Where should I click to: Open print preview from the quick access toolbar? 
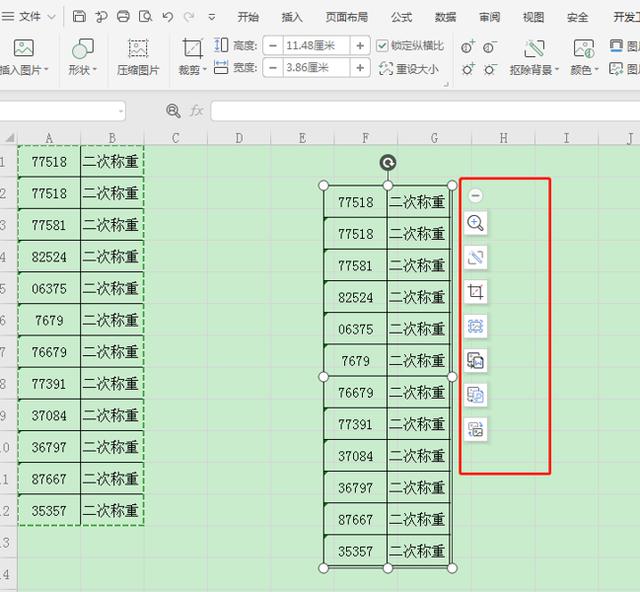tap(145, 16)
